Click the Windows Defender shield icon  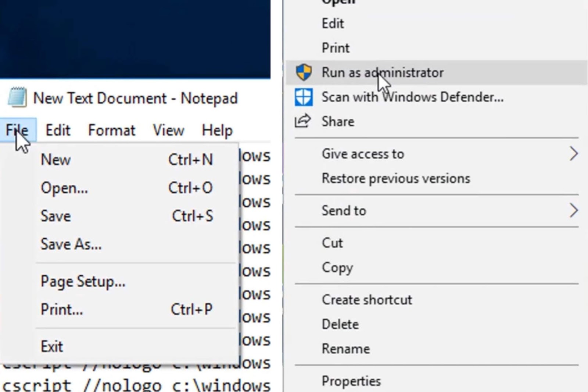[x=304, y=97]
